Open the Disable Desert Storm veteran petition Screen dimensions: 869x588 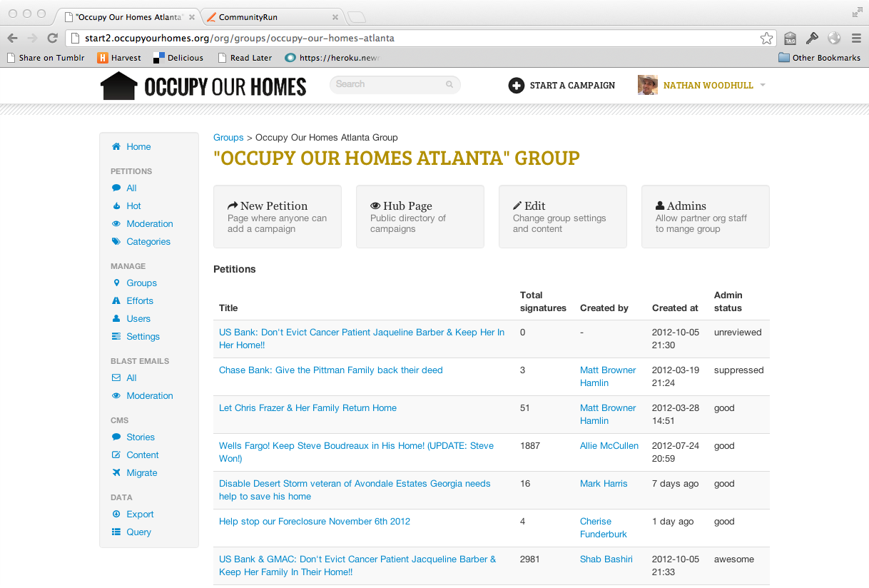click(355, 490)
